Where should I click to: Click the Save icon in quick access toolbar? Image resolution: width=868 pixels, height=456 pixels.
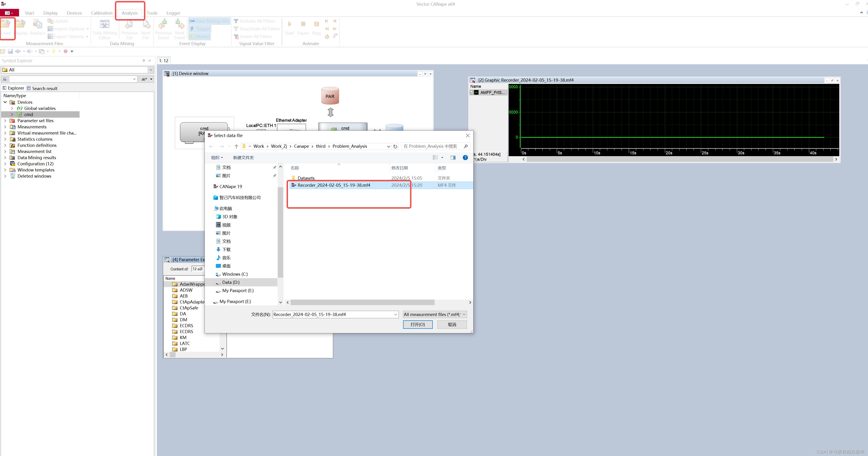(x=10, y=51)
